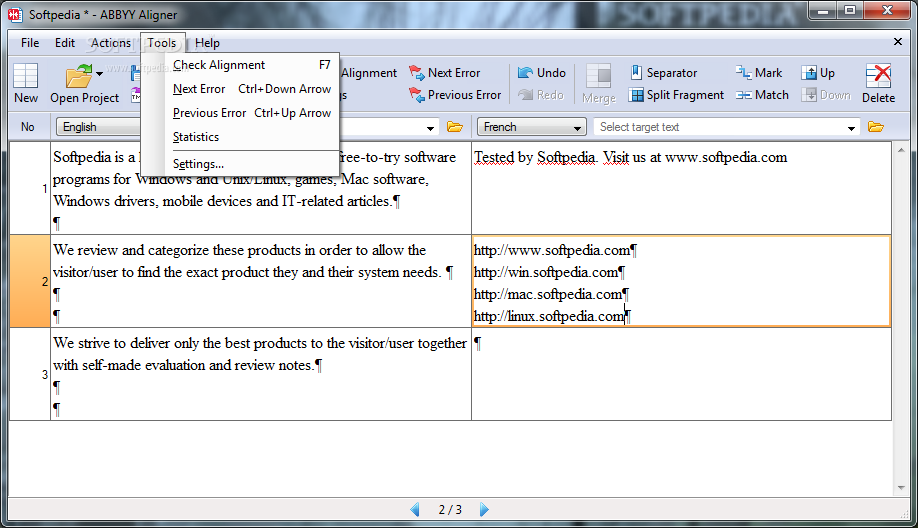Click the Delete toolbar button

[x=878, y=84]
